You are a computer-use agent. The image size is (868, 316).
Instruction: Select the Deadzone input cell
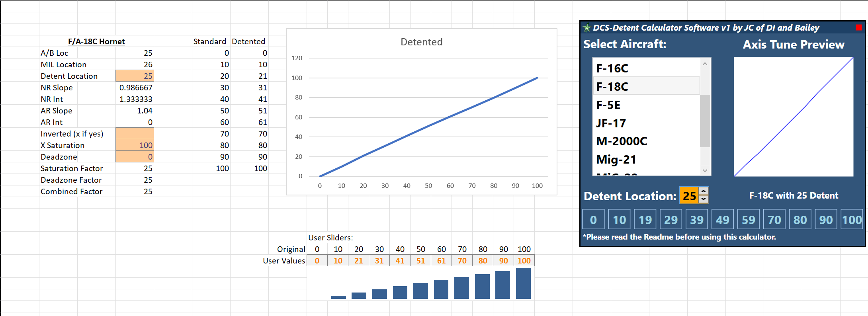(x=135, y=156)
